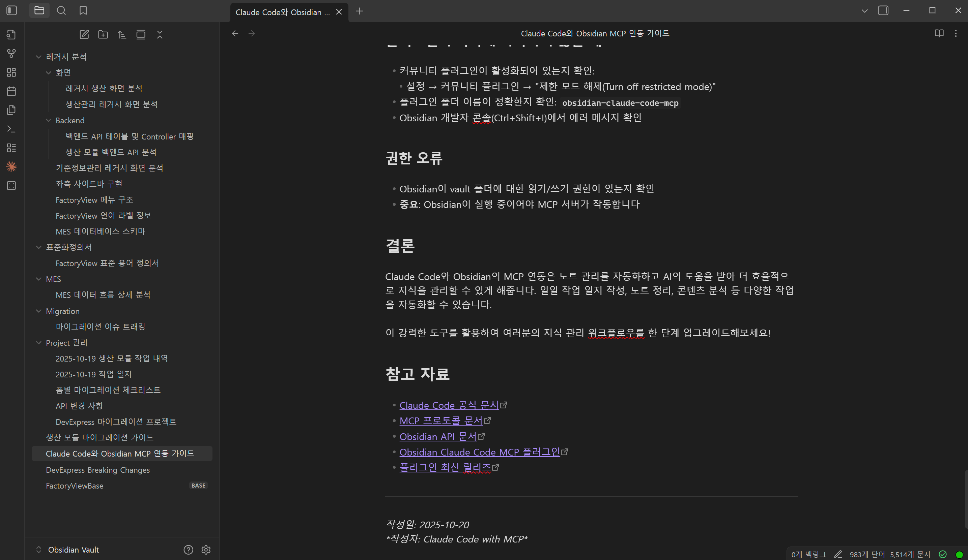Open the daily note calendar icon
968x560 pixels.
tap(11, 91)
